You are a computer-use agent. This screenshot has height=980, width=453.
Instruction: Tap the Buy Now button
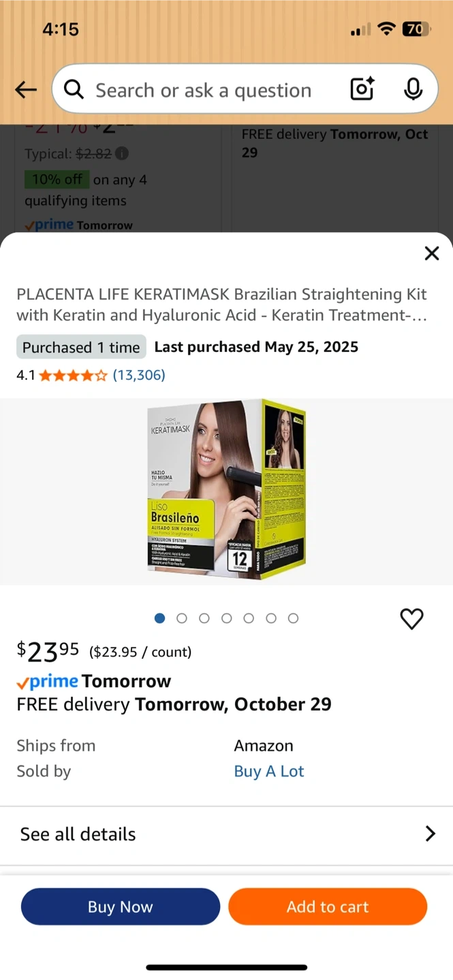121,906
